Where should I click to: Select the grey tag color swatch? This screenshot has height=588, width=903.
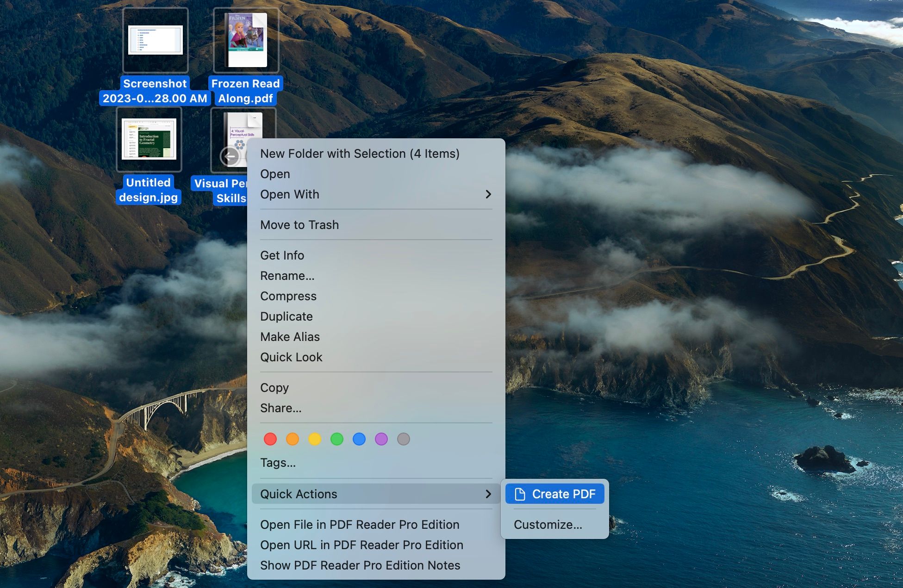(404, 438)
